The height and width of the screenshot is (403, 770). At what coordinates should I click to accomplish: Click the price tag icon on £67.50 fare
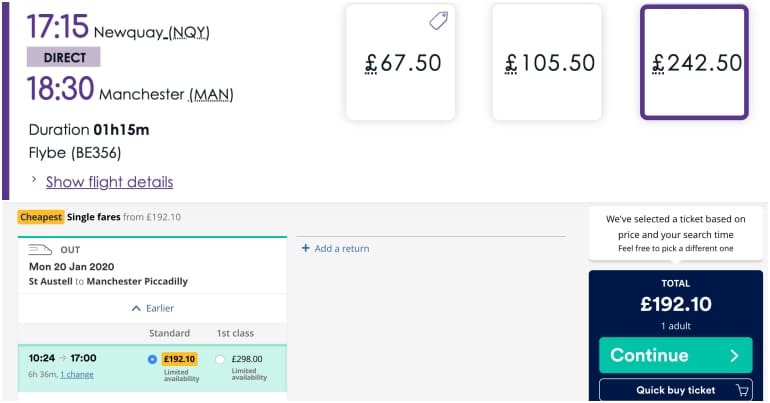[x=439, y=21]
